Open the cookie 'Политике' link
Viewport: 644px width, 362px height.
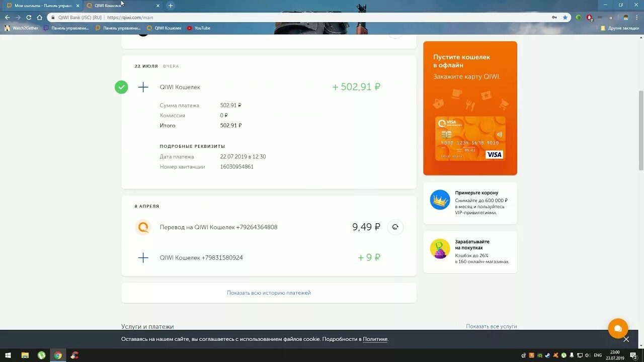pos(375,339)
